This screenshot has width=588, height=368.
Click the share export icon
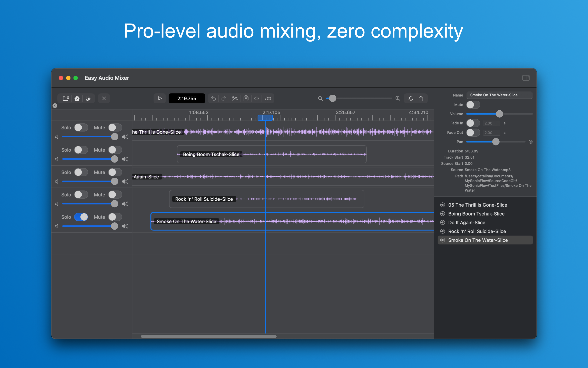(x=421, y=98)
